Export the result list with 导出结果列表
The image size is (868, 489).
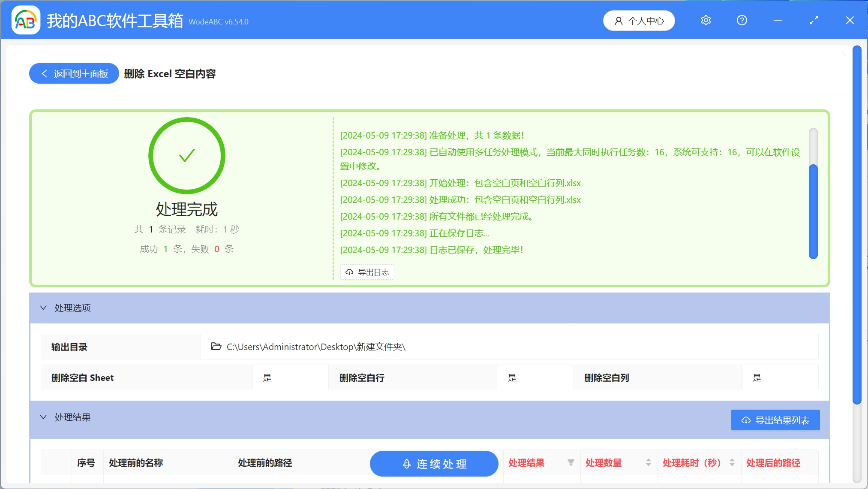[x=775, y=420]
